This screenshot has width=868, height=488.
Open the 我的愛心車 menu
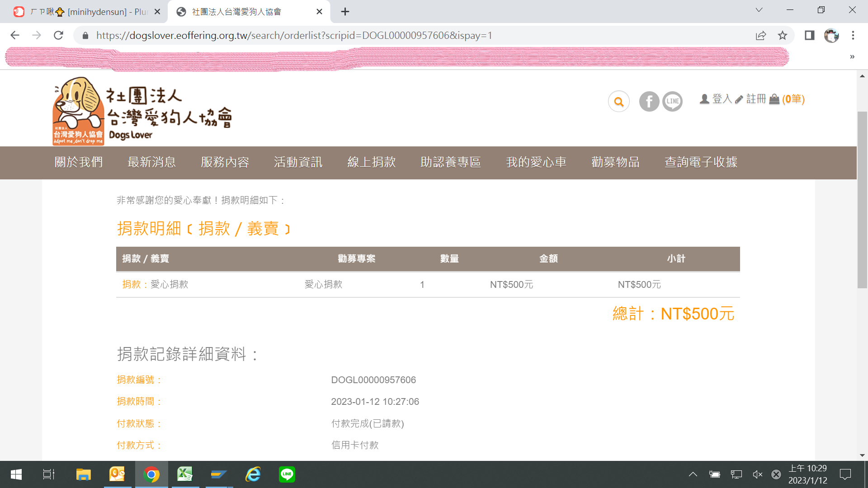[x=536, y=162]
